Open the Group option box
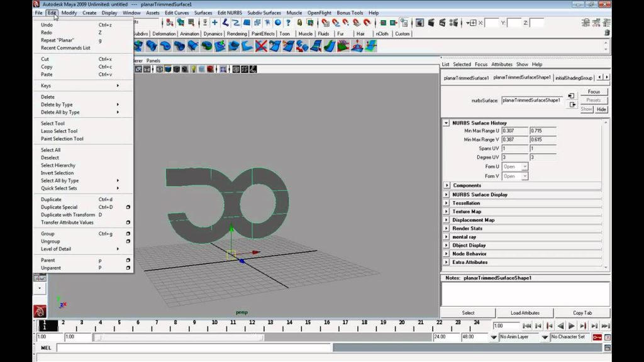Screen dimensions: 644x362 pos(128,234)
